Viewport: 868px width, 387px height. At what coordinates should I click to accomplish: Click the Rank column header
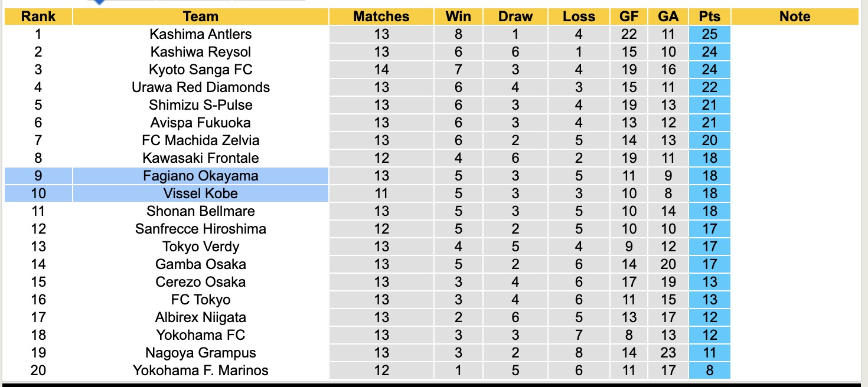click(x=38, y=17)
